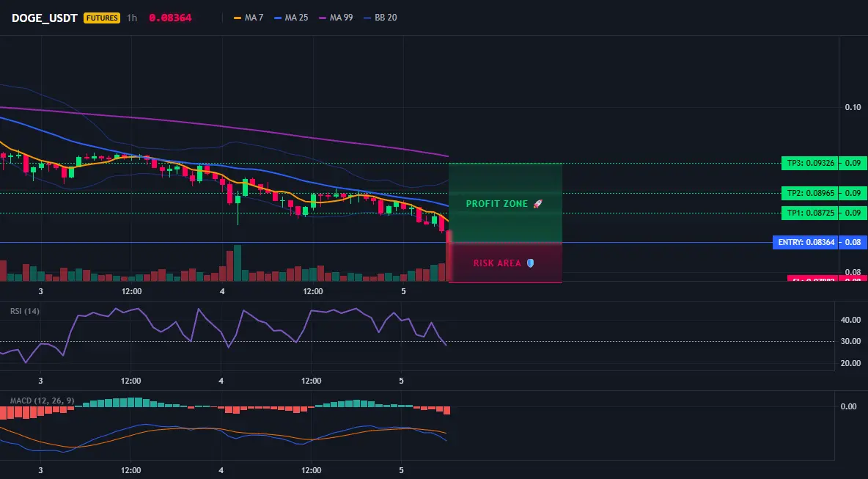868x479 pixels.
Task: Click the RISK AREA text
Action: [x=497, y=263]
